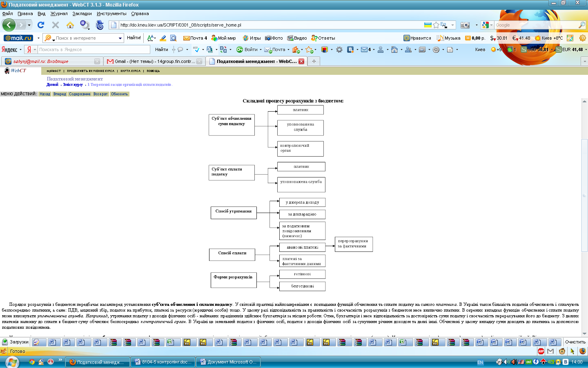Open the Войти dropdown arrow
Screen dimensions: 588x368
261,49
